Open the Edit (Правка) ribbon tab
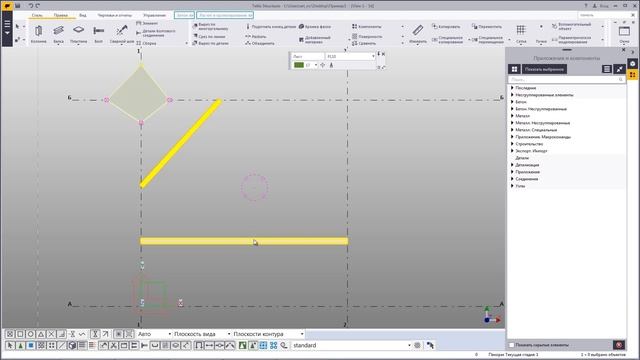 pos(60,15)
